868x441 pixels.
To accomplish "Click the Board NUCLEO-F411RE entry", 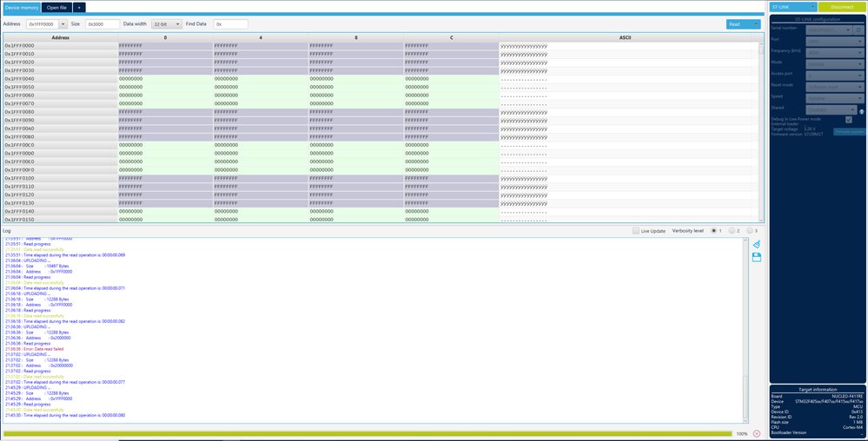I will coord(817,396).
